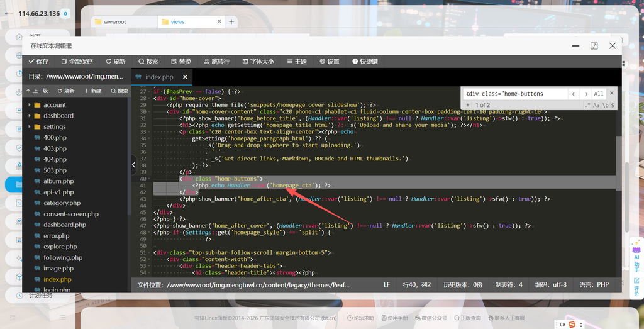644x329 pixels.
Task: Open 搜索 in the top editor toolbar
Action: pyautogui.click(x=148, y=62)
